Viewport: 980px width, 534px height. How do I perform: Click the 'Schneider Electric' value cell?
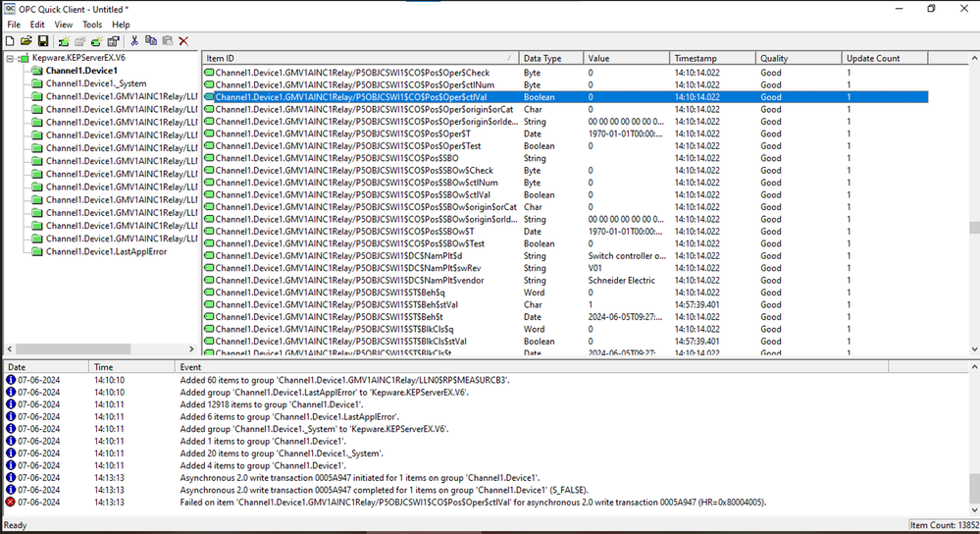point(622,280)
